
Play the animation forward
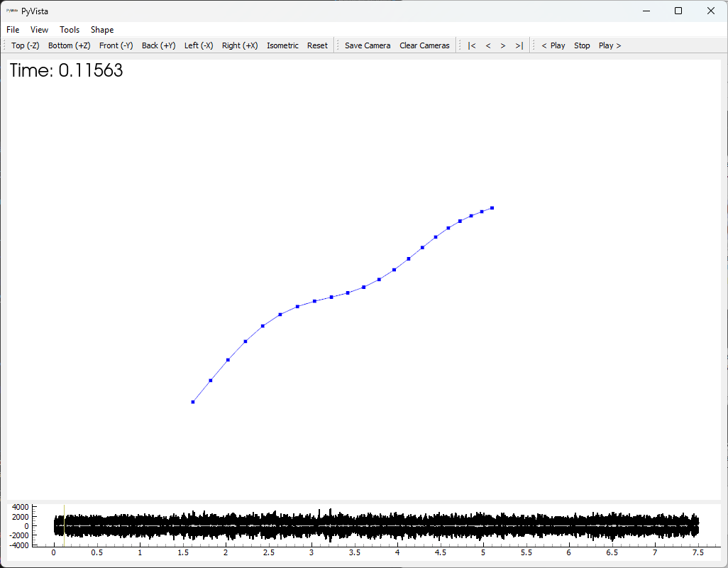(x=609, y=45)
